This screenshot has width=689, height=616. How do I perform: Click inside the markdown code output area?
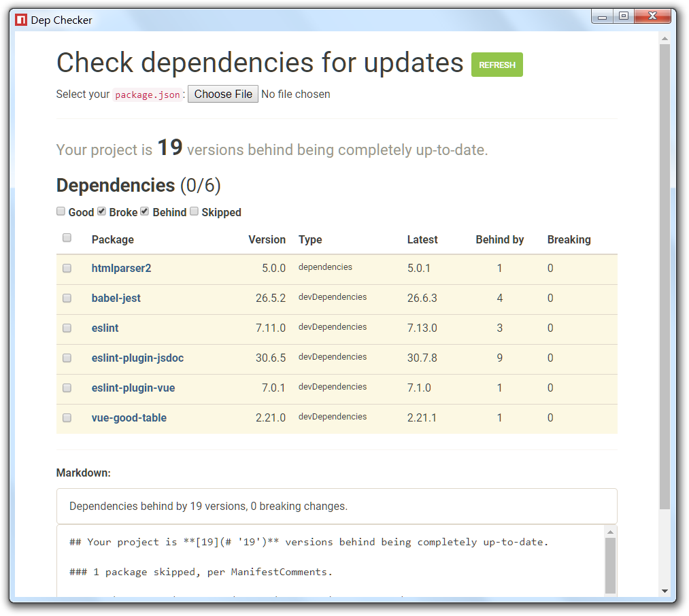tap(330, 561)
